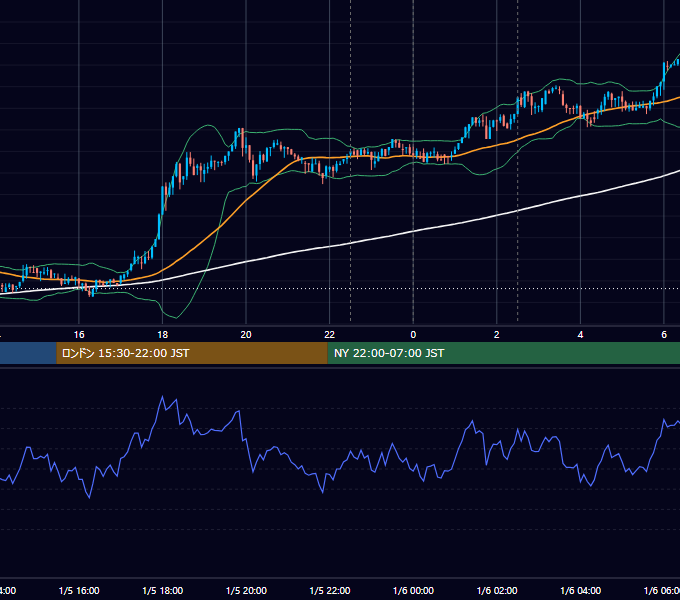Image resolution: width=680 pixels, height=600 pixels.
Task: Click the '16' hour label on price chart axis
Action: (79, 335)
